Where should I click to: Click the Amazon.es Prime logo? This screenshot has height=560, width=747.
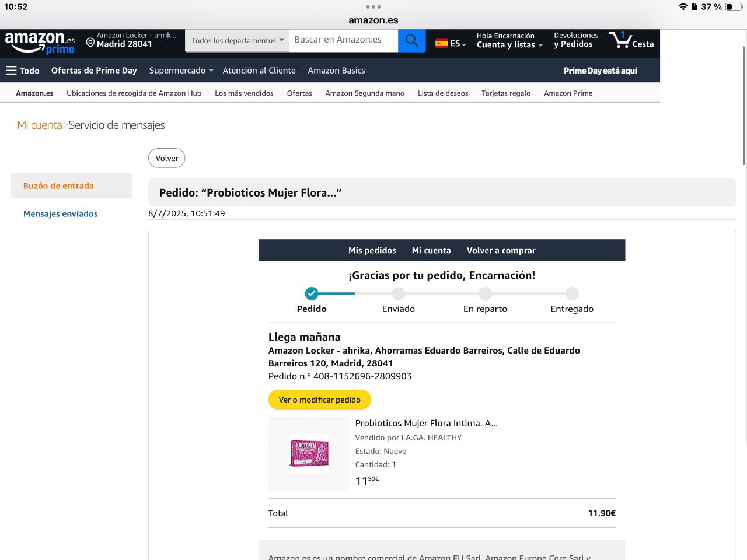[40, 43]
